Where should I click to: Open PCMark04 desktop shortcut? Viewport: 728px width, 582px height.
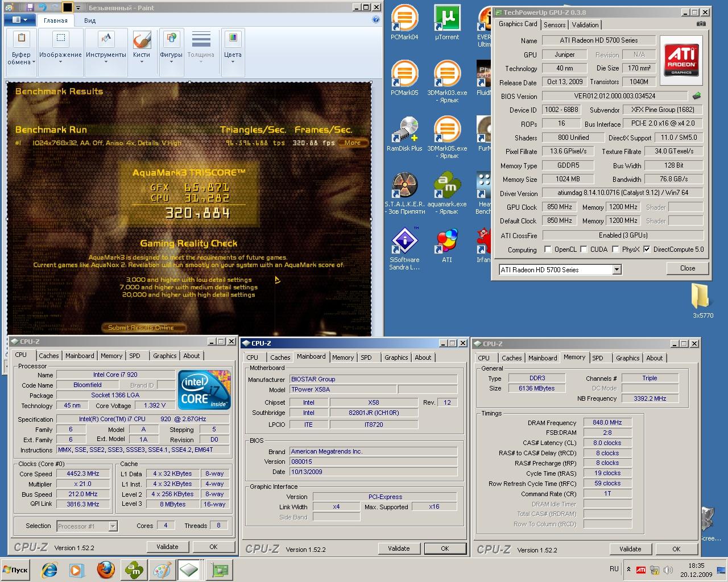click(x=404, y=23)
